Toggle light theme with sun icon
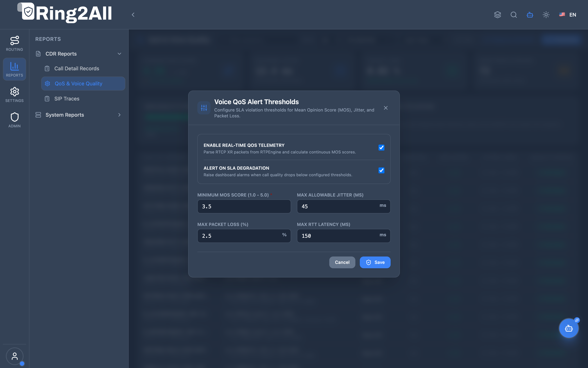 click(546, 15)
